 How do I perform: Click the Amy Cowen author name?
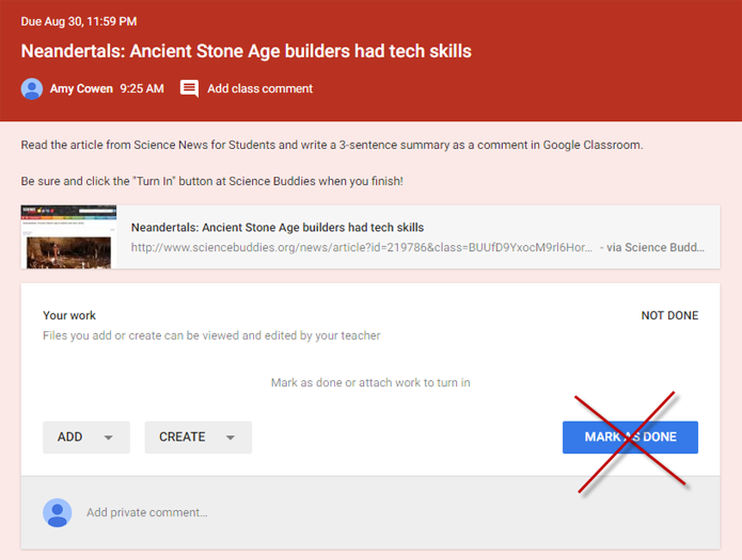(x=81, y=89)
